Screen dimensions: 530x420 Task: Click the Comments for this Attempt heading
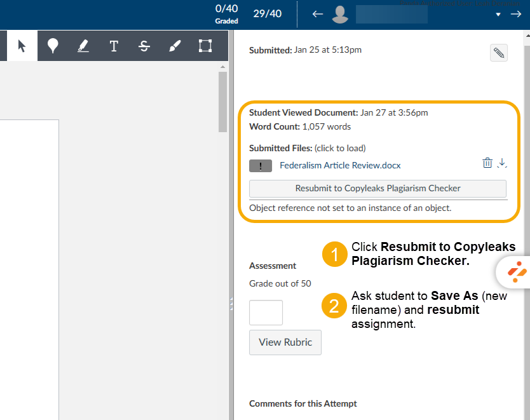(303, 403)
